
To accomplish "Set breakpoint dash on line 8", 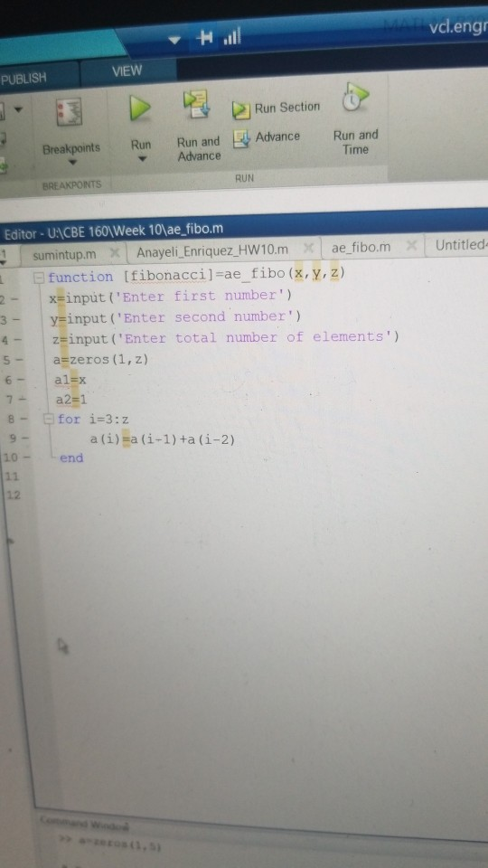I will click(25, 420).
